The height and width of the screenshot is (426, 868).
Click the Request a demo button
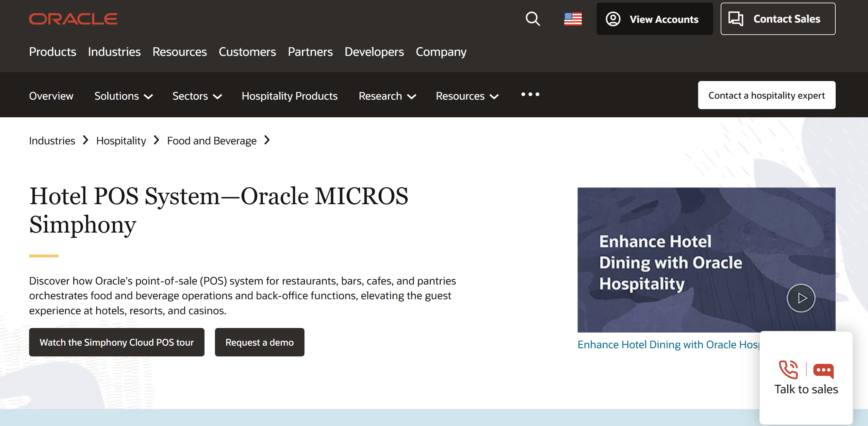tap(259, 342)
